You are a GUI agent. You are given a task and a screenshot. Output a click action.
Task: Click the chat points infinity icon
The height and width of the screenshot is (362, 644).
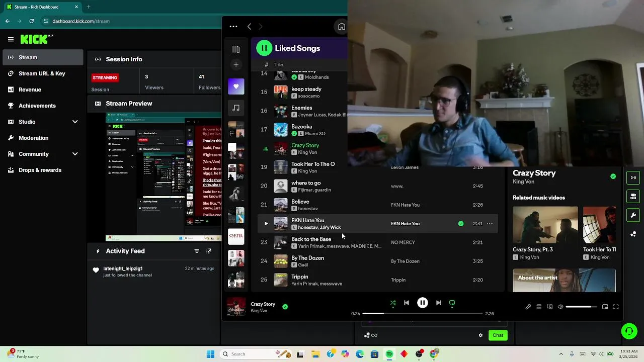tap(371, 335)
